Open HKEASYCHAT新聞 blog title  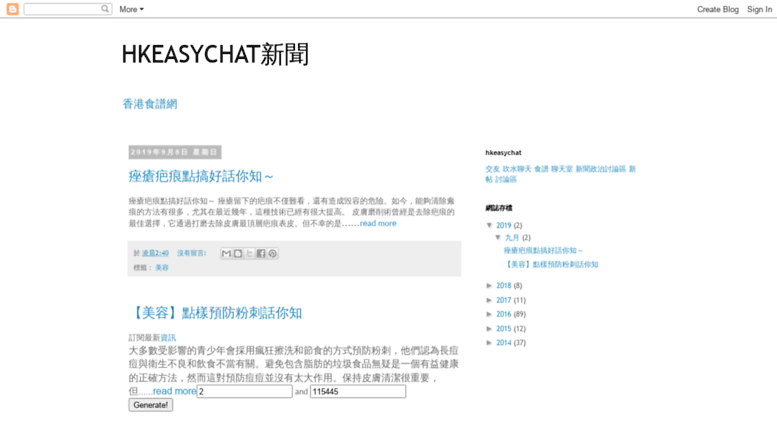[215, 54]
